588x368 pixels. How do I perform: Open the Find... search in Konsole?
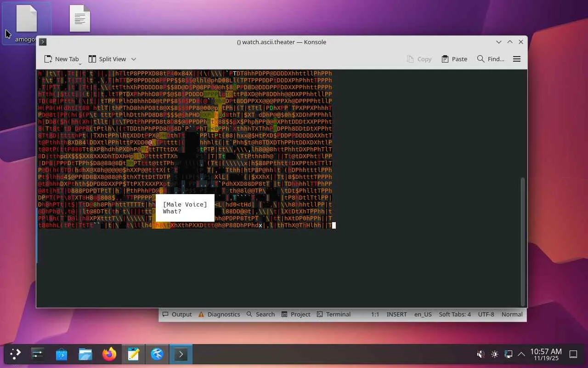pyautogui.click(x=491, y=59)
